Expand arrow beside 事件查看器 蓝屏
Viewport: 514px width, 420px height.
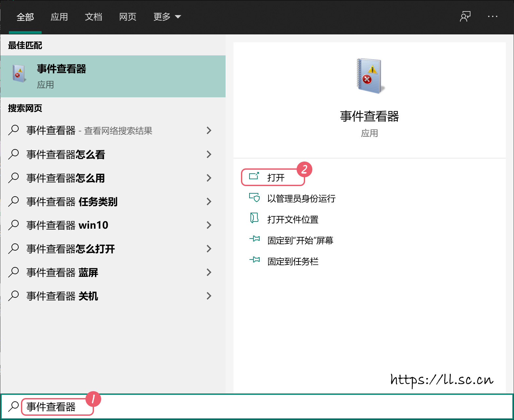point(209,272)
